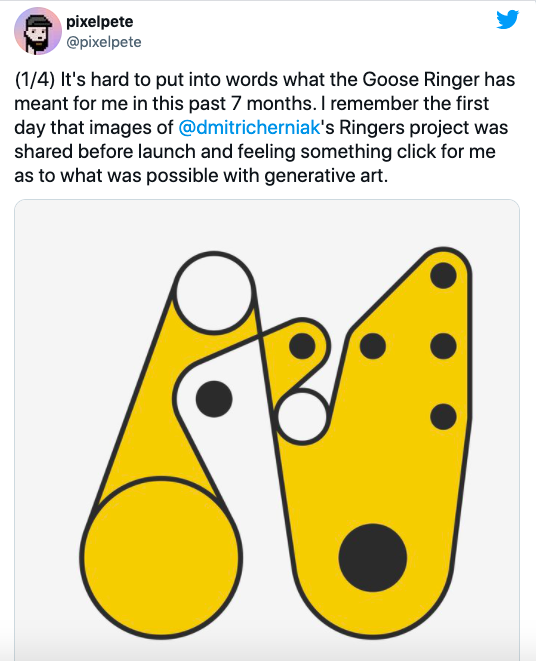The width and height of the screenshot is (536, 661).
Task: Click the black peg inside the small yellow loop
Action: click(x=302, y=346)
